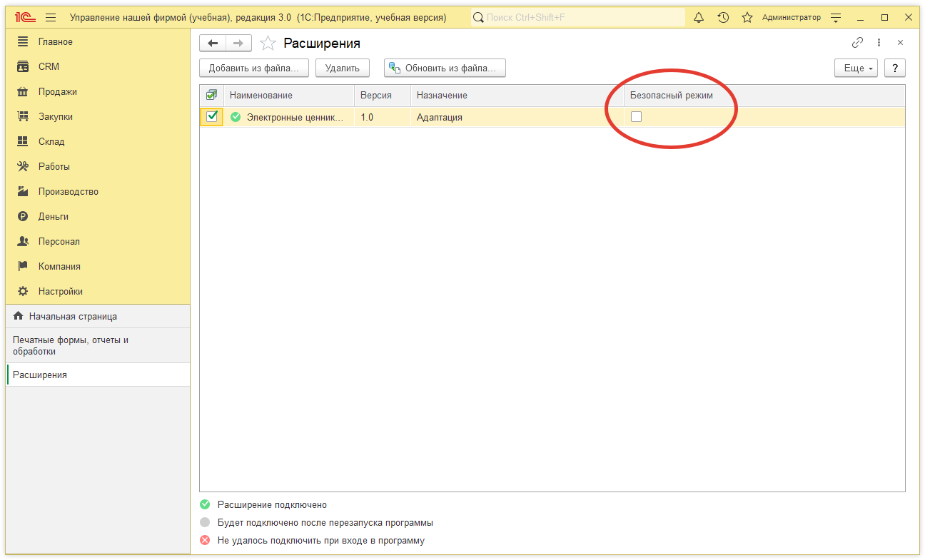Image resolution: width=925 pixels, height=560 pixels.
Task: Open the three-dot more options menu
Action: coord(879,43)
